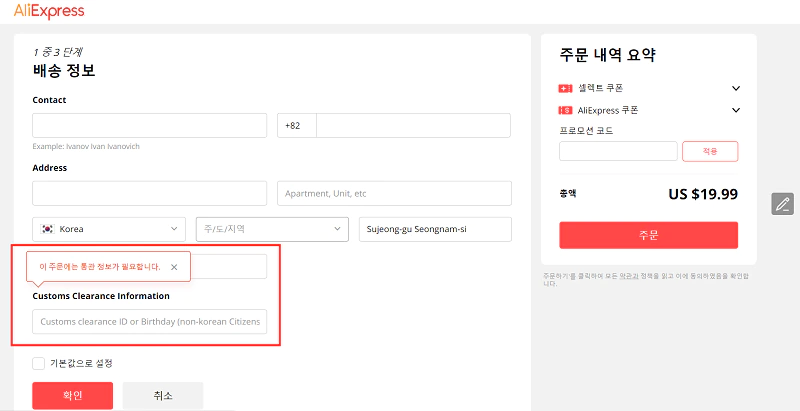
Task: Click the Example: Ivanov Ivan Ivanovich hint
Action: (x=86, y=146)
